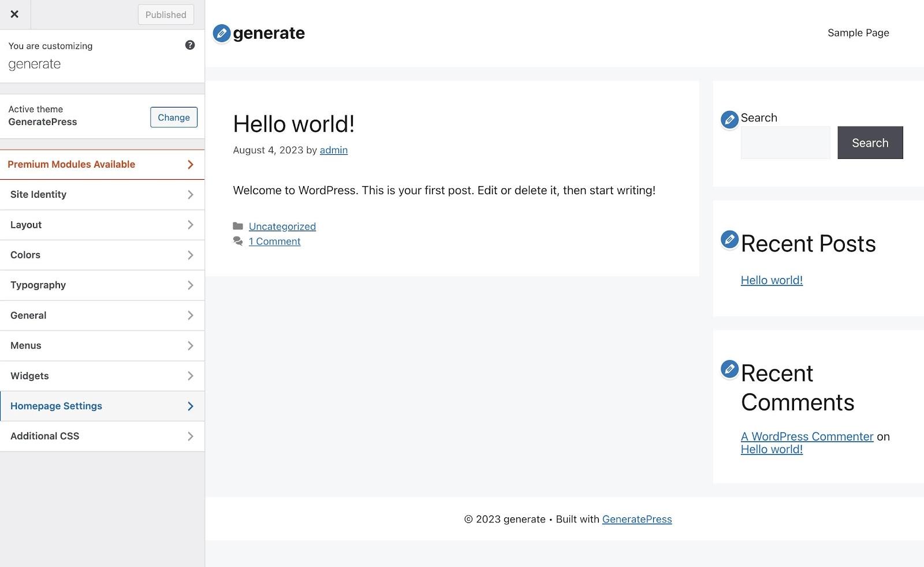Click the 'You are customizing' text
The width and height of the screenshot is (924, 567).
point(50,46)
